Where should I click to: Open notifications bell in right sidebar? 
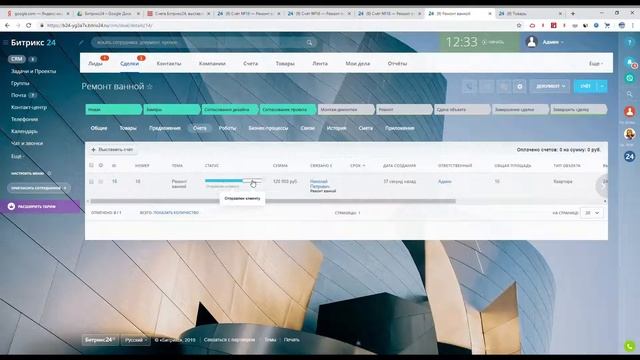(x=630, y=62)
